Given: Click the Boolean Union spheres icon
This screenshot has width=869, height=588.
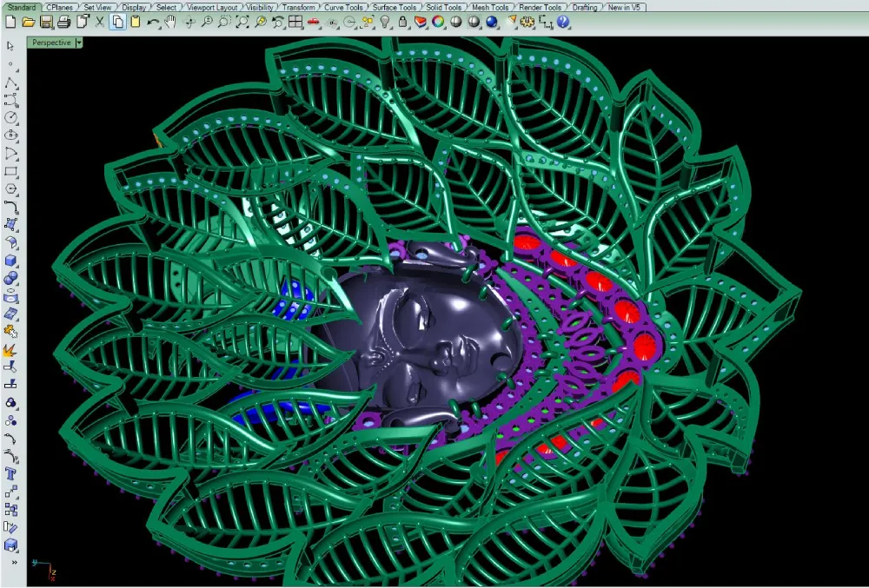Looking at the screenshot, I should click(x=10, y=278).
